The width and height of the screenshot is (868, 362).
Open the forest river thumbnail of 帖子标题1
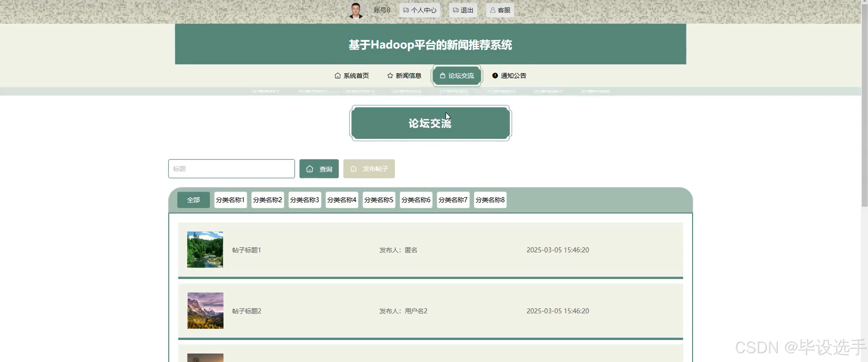(205, 250)
